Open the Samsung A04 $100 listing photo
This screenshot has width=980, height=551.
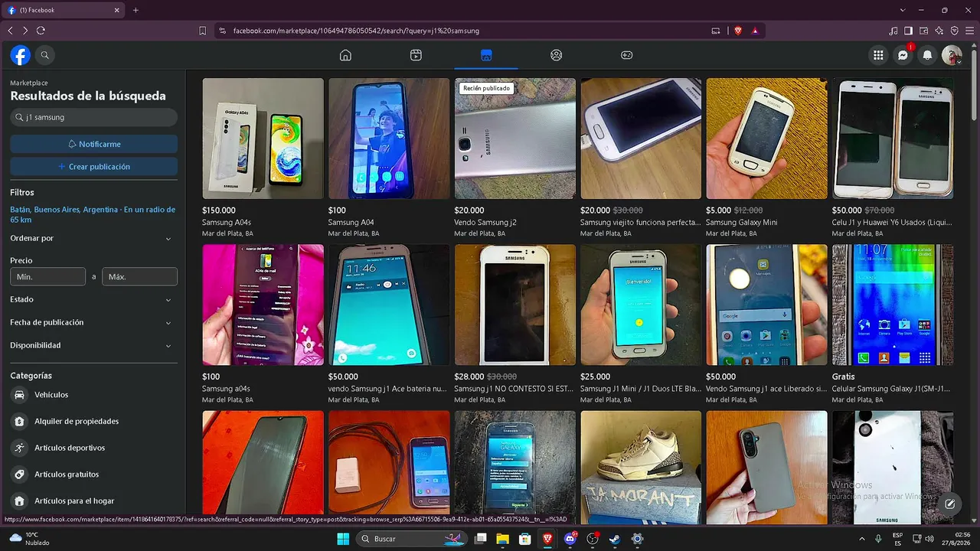point(389,139)
